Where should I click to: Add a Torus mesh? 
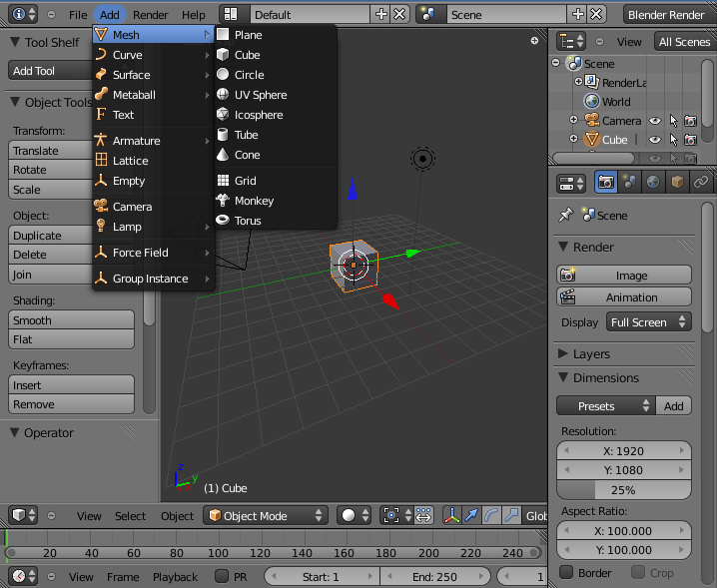[x=276, y=221]
